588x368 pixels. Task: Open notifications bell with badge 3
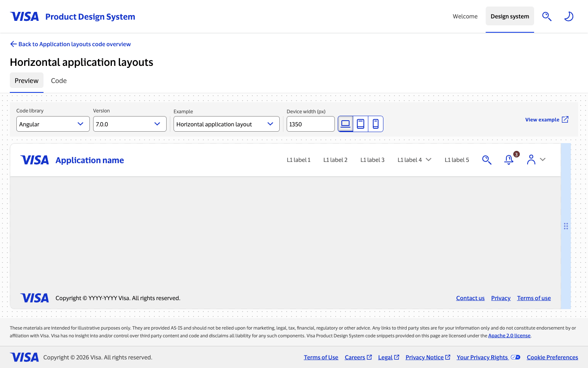pos(509,160)
